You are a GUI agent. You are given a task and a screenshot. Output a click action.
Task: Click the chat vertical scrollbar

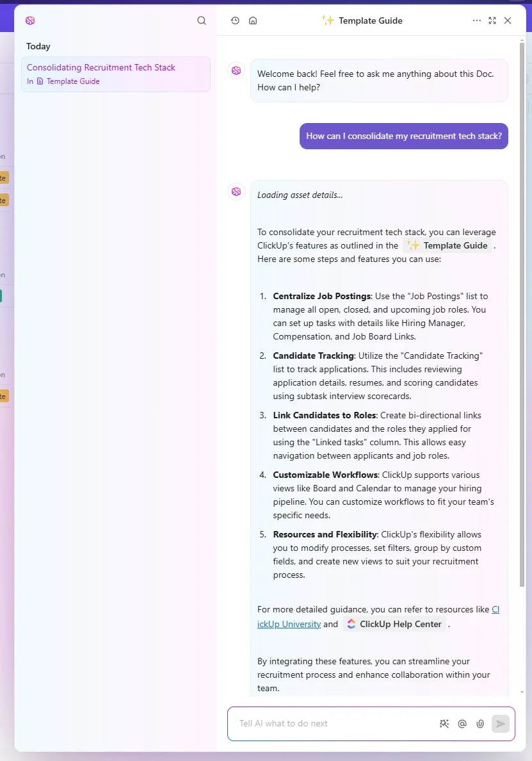coord(522,315)
